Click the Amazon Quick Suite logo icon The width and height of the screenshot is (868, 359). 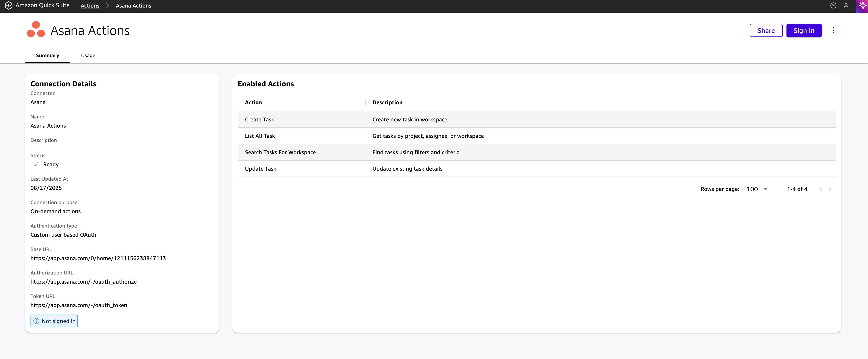point(8,5)
